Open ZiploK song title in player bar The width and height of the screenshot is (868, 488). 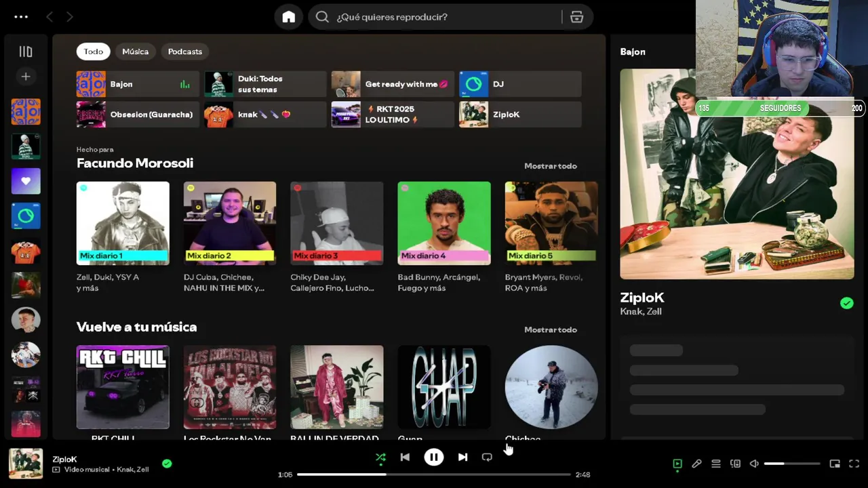[x=64, y=460]
